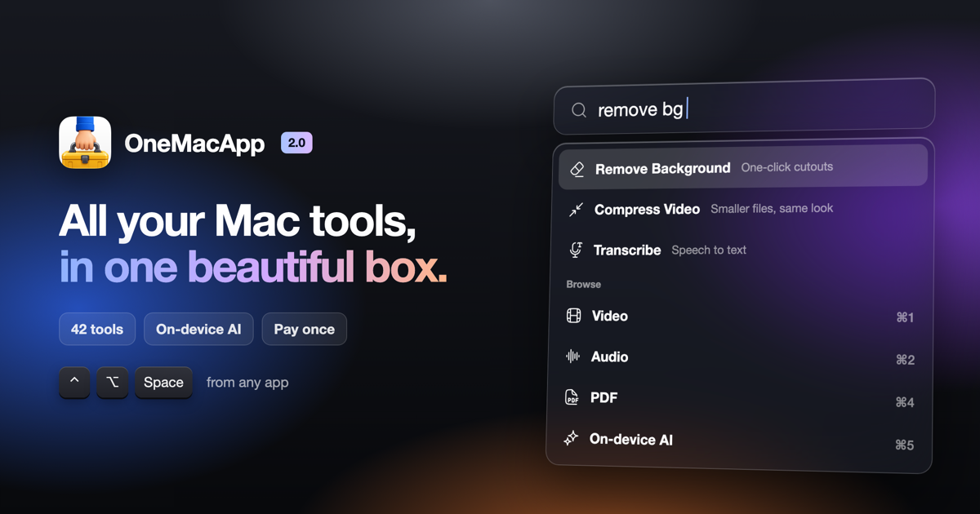Screen dimensions: 980x514
Task: Click the 2.0 version badge
Action: (296, 143)
